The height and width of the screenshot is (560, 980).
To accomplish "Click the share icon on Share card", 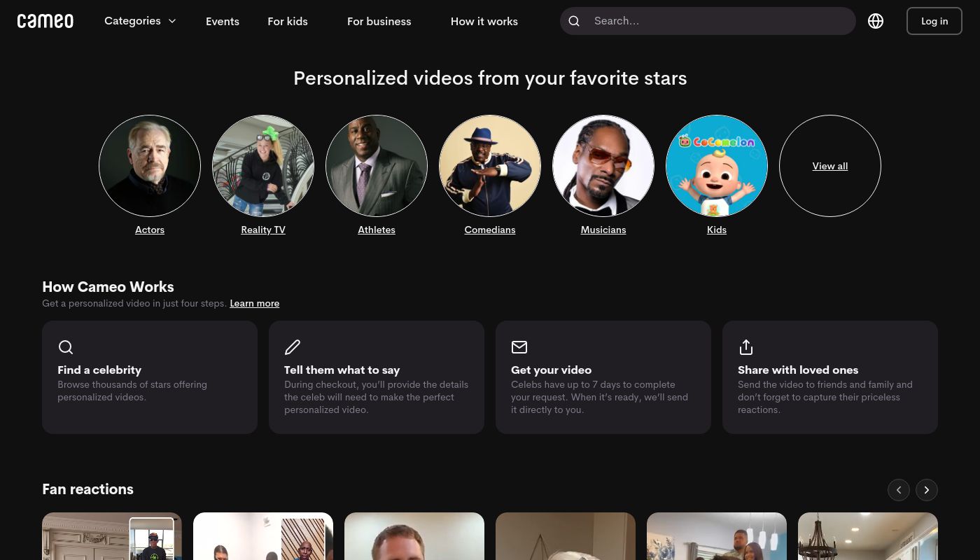I will (746, 347).
